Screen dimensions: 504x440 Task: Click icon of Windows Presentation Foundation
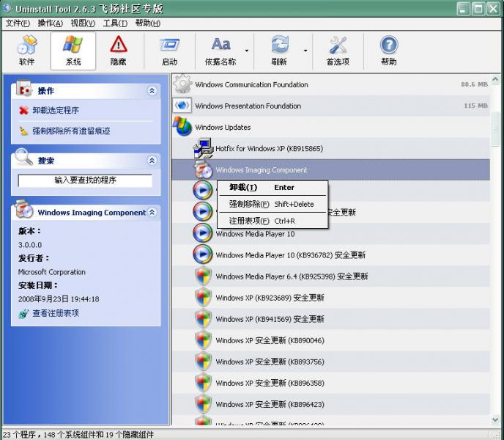coord(182,106)
